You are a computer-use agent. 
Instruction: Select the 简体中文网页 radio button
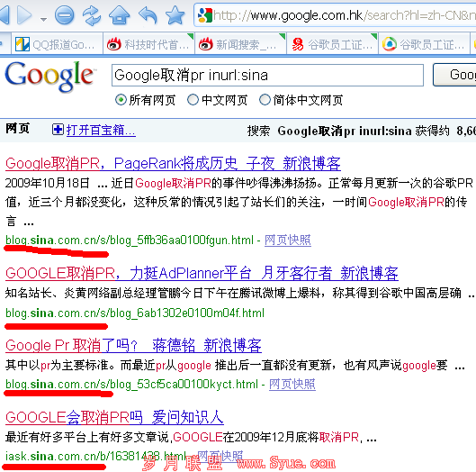tap(265, 100)
